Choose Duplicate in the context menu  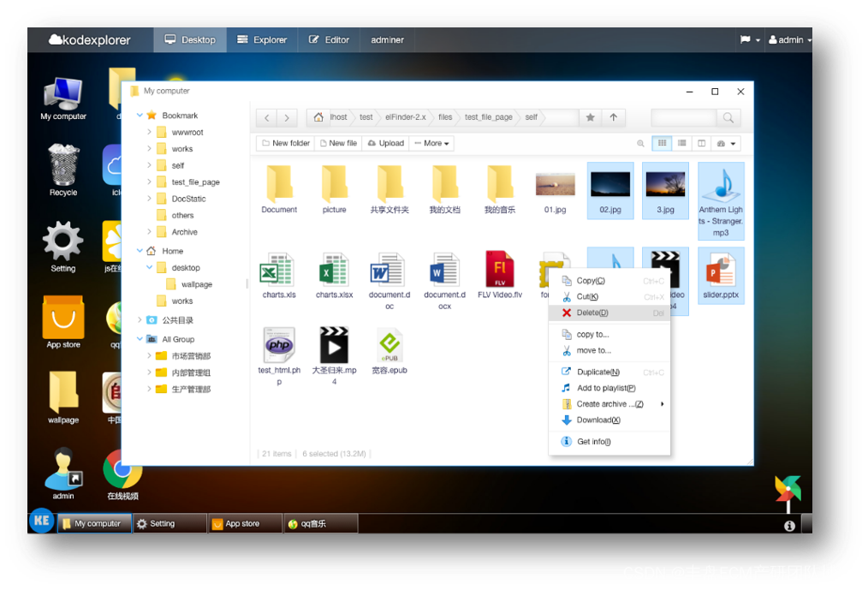(609, 372)
